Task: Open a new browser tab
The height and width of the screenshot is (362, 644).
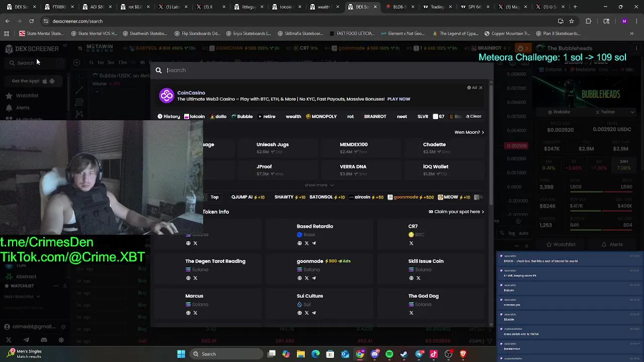Action: (x=575, y=7)
